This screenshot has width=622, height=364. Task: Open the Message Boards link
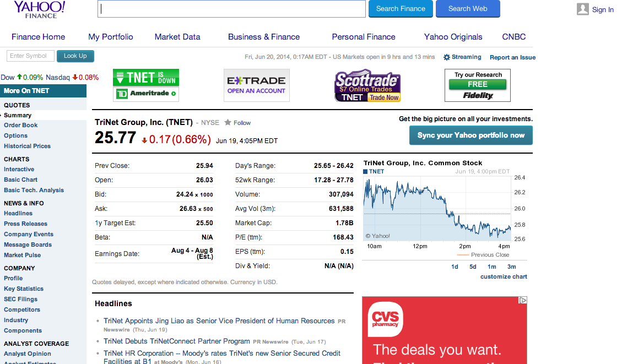point(28,245)
